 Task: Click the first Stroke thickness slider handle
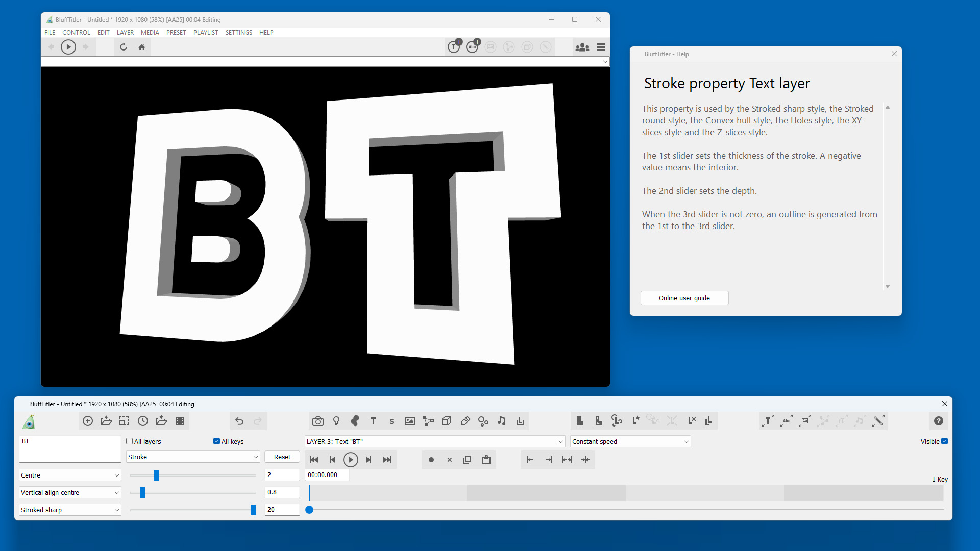[157, 475]
